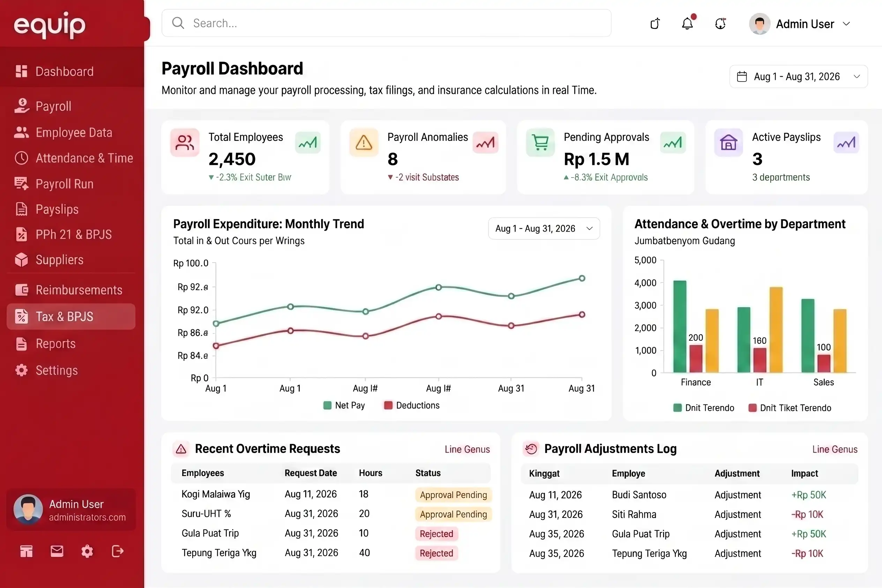Screen dimensions: 882x588
Task: Click the Impact column header
Action: (804, 474)
